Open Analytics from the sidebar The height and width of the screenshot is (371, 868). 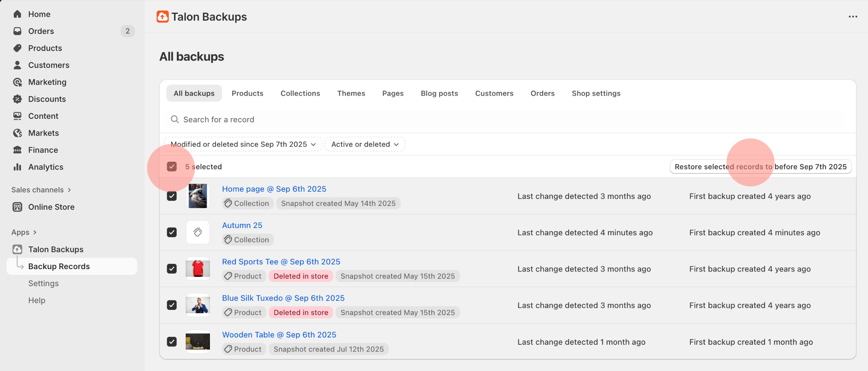point(18,167)
